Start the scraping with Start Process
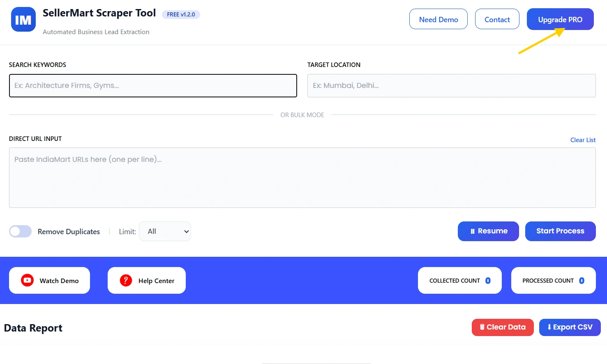The height and width of the screenshot is (364, 607). (561, 231)
